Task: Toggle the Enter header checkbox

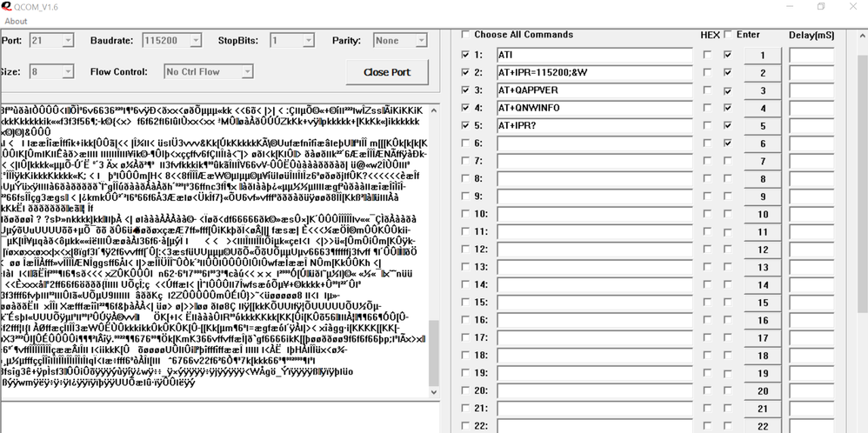Action: click(x=727, y=34)
